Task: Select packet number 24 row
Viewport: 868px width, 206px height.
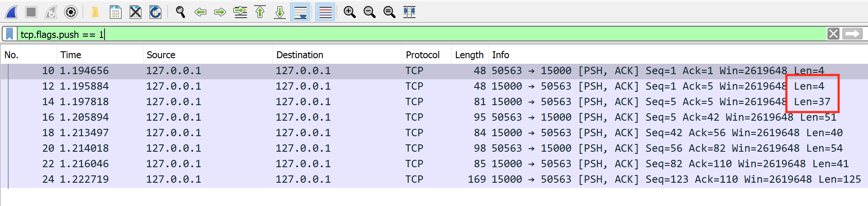Action: [434, 179]
